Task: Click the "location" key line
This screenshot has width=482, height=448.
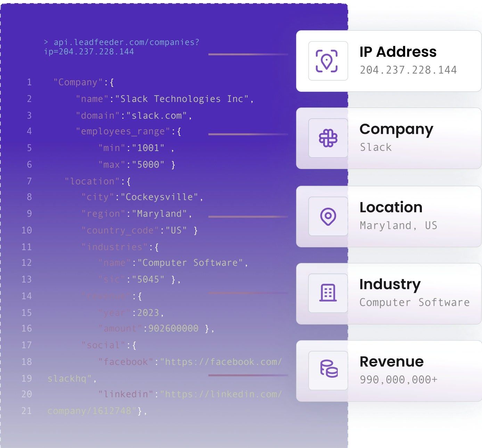Action: (x=98, y=181)
